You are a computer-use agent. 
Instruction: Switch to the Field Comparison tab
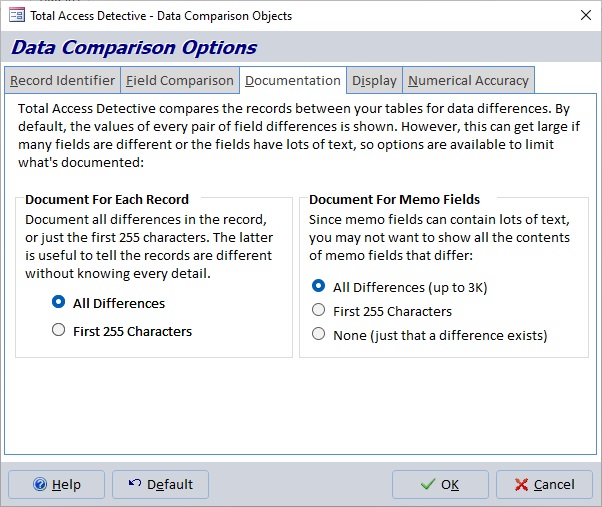(180, 80)
